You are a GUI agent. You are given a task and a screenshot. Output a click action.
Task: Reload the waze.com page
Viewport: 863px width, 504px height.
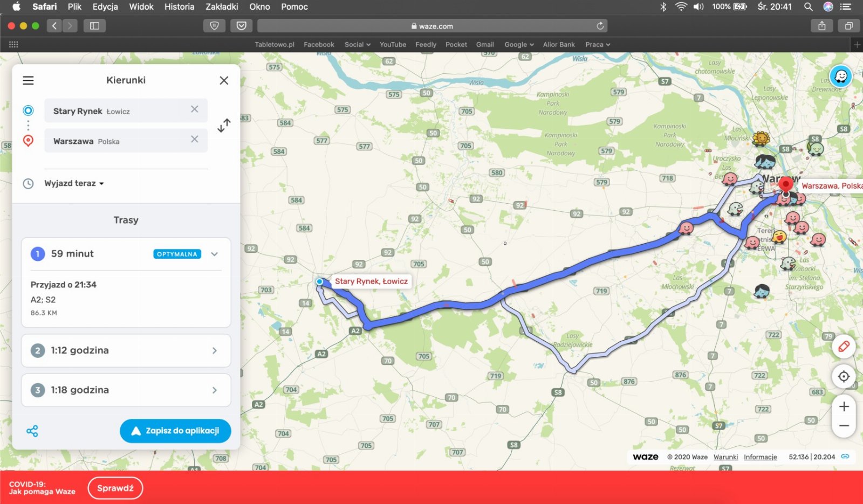click(x=600, y=25)
